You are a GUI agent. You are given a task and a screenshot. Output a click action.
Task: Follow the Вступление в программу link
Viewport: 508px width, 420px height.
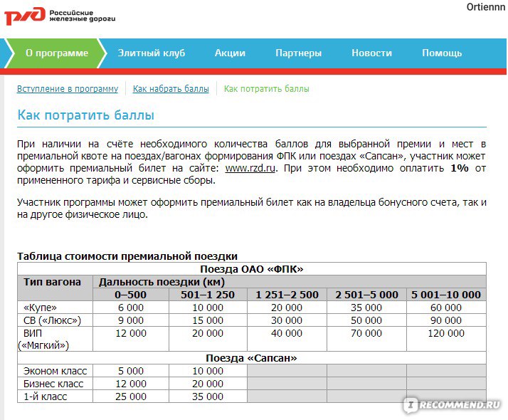[x=68, y=89]
